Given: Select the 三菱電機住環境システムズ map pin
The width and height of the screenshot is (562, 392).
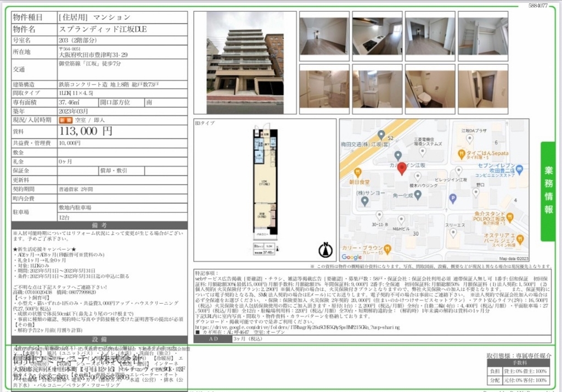Looking at the screenshot, I should point(423,152).
